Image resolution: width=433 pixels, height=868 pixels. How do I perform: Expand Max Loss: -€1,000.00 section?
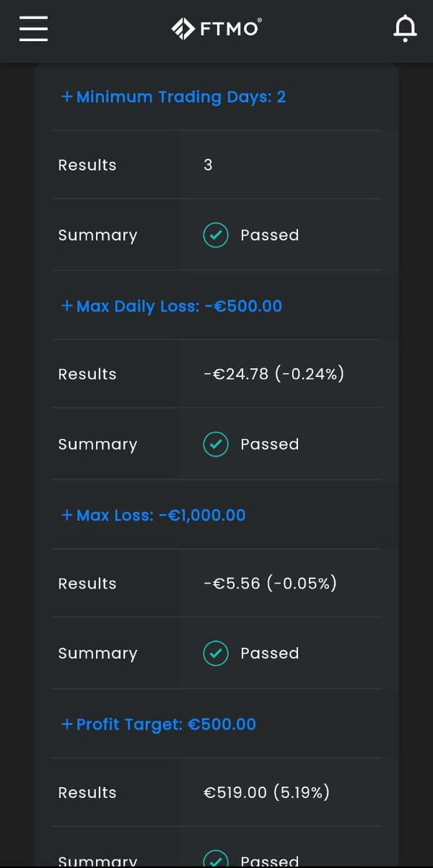[x=153, y=516]
